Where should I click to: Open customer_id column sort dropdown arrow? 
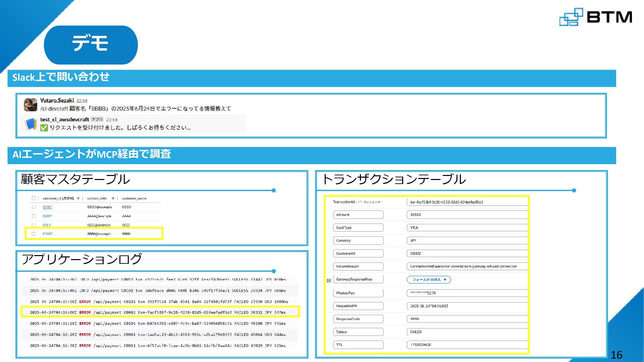tap(78, 198)
